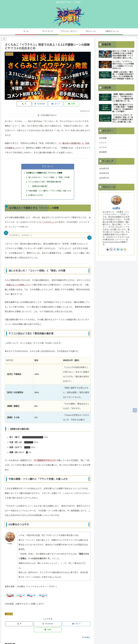The width and height of the screenshot is (138, 644).
Task: Click the 芸能ニュース ranking banner
Action: (x=31, y=595)
